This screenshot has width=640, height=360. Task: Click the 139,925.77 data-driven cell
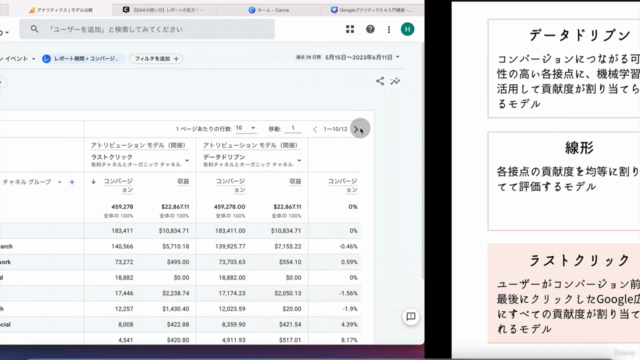point(230,246)
